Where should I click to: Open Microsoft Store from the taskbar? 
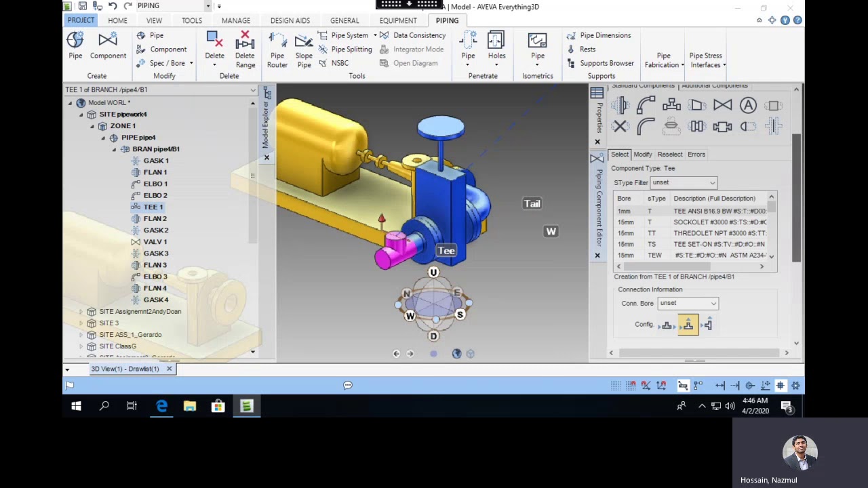tap(218, 406)
